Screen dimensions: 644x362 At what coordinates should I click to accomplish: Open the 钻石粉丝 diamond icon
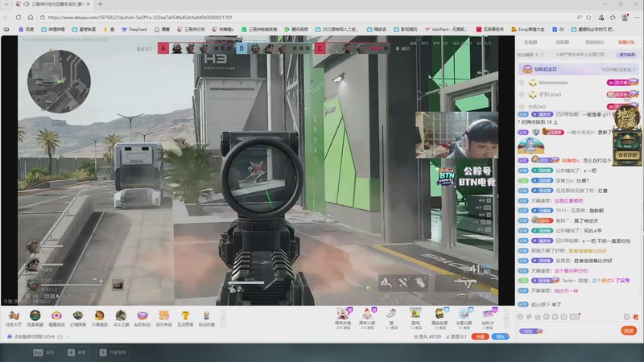[142, 319]
